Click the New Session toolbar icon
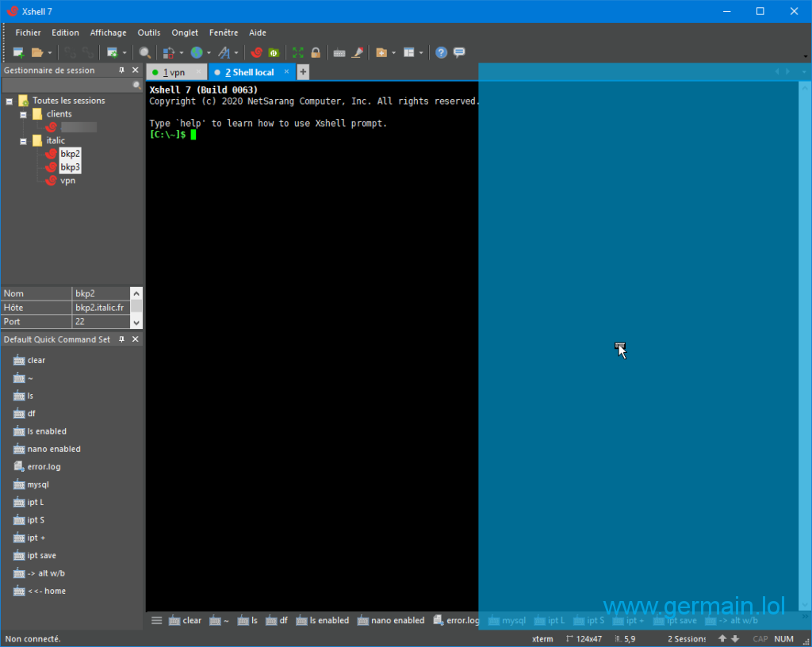812x647 pixels. (18, 52)
